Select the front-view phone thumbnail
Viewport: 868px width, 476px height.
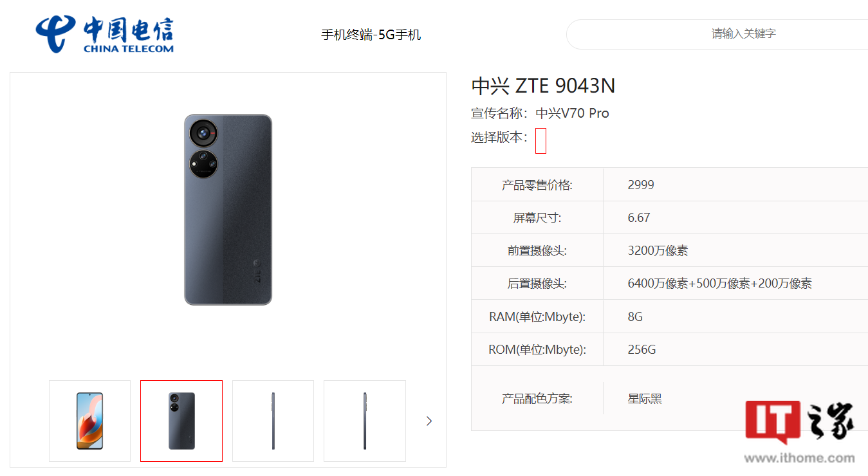(x=89, y=421)
